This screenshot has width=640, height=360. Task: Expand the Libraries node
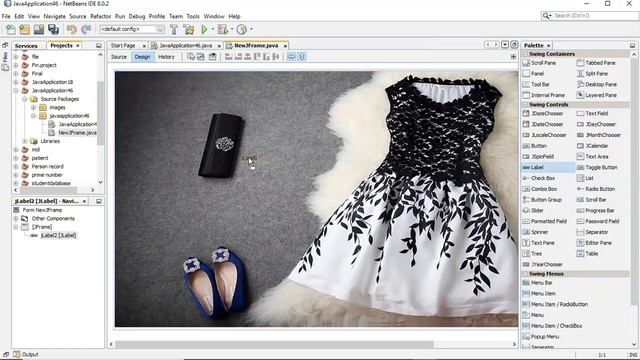(x=25, y=141)
